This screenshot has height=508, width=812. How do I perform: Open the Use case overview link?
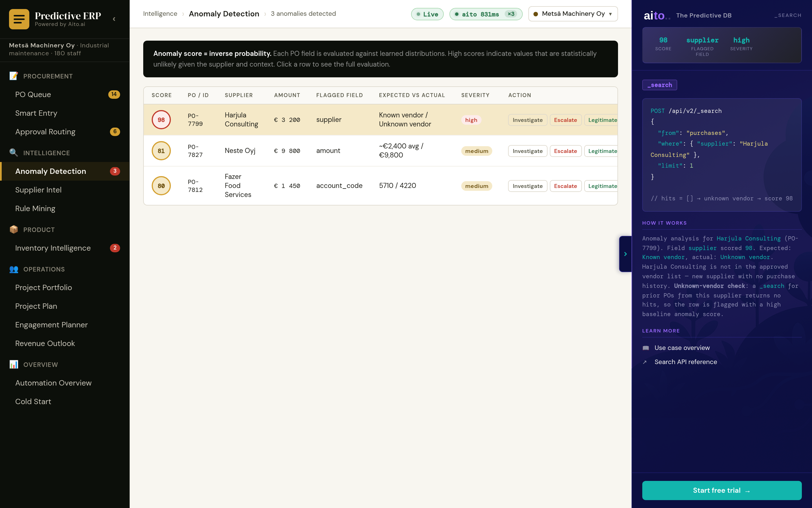tap(682, 348)
